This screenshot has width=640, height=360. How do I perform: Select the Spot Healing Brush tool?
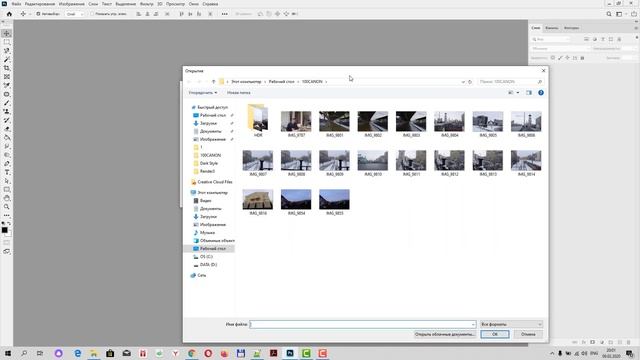coord(7,94)
